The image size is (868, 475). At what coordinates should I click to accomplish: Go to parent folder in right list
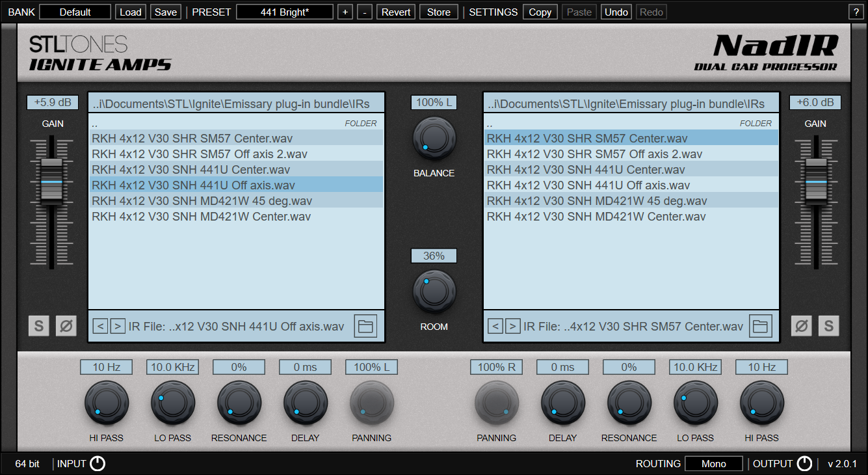click(x=631, y=123)
